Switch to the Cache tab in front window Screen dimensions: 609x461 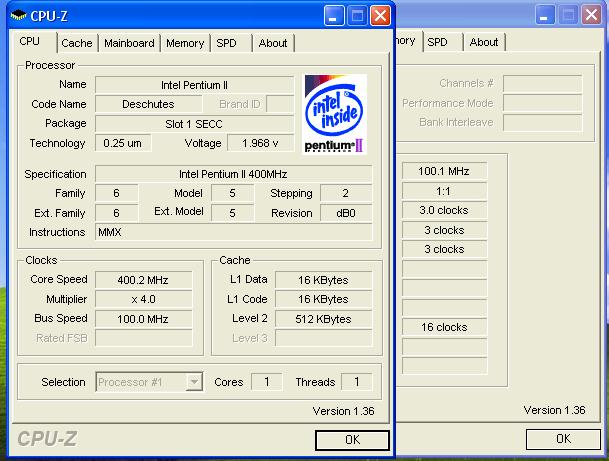(x=77, y=43)
